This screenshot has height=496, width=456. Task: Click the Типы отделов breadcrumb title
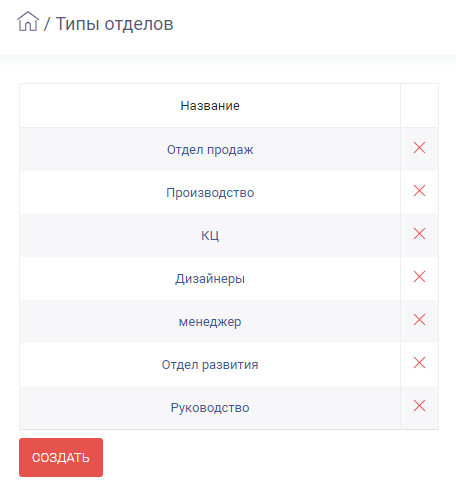114,24
